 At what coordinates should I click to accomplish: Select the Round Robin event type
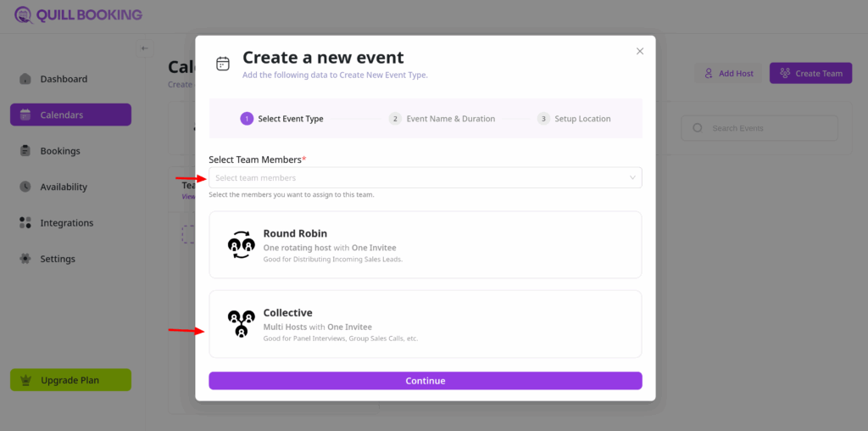click(x=425, y=244)
